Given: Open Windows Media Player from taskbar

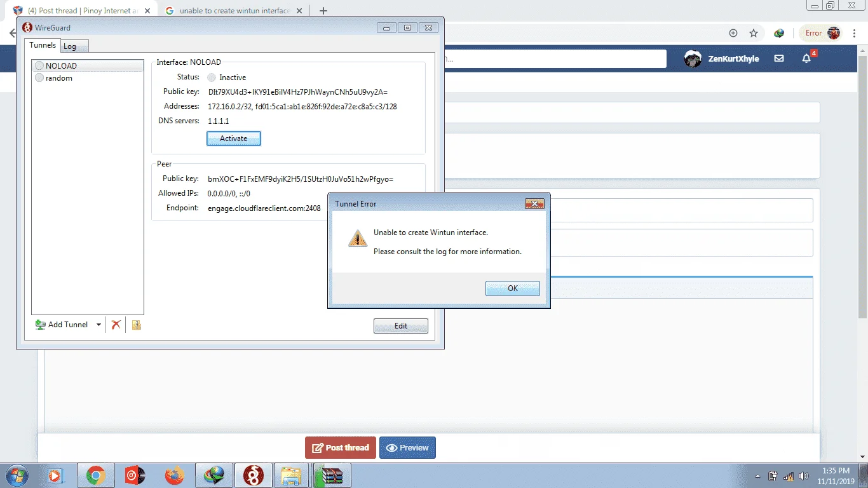Looking at the screenshot, I should coord(56,475).
